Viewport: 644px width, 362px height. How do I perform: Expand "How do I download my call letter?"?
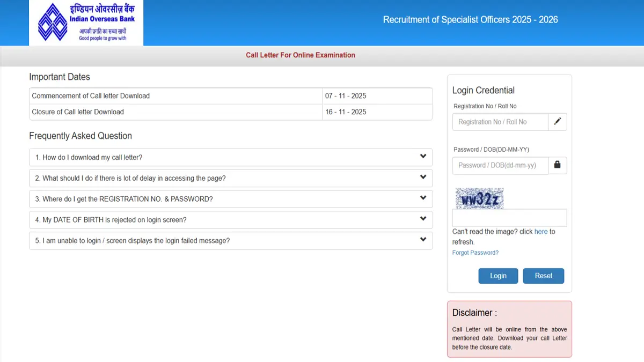point(231,158)
